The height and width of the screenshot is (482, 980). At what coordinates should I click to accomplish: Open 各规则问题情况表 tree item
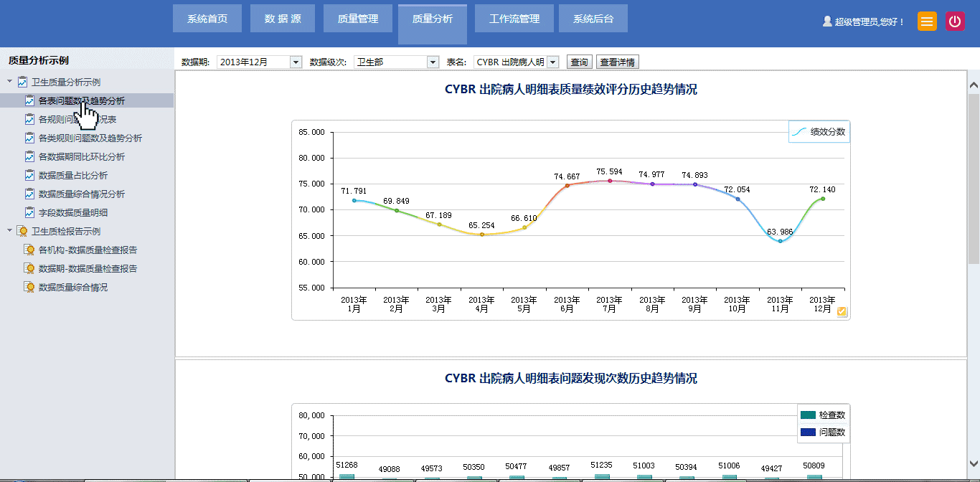click(x=77, y=119)
